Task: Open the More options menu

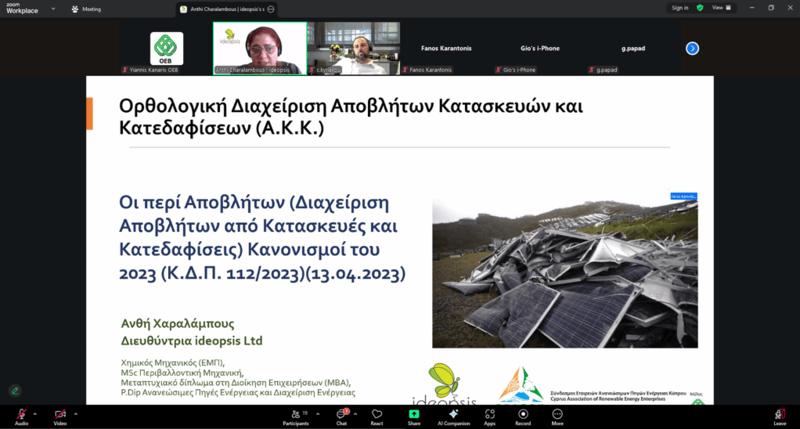Action: (x=557, y=414)
